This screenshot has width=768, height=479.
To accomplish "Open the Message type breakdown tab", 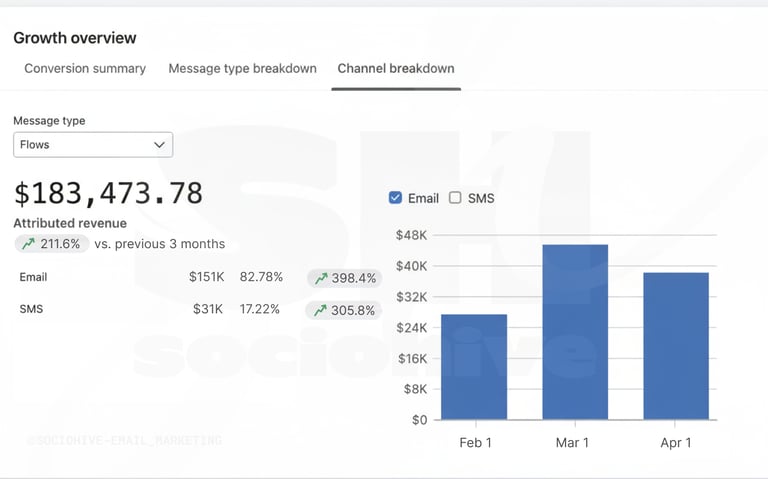I will (x=242, y=69).
